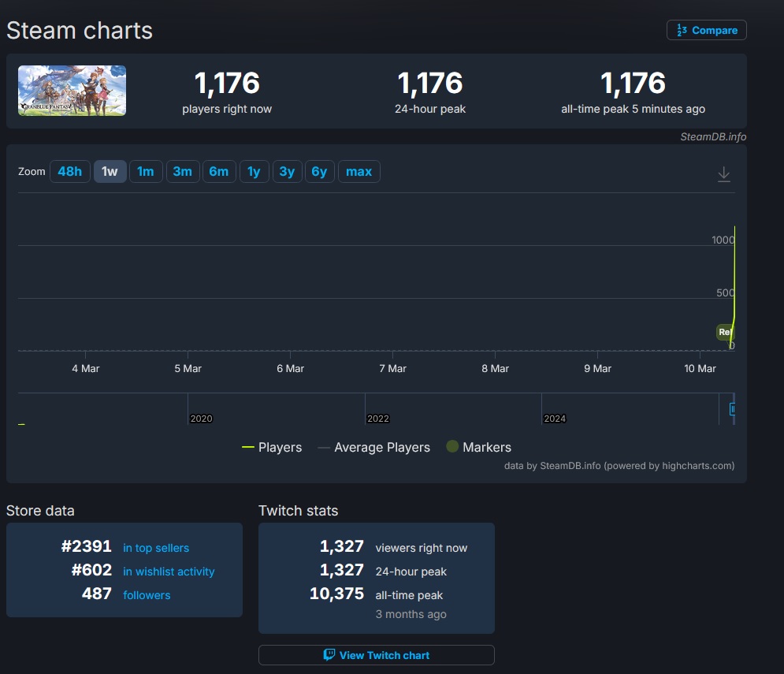Viewport: 784px width, 674px height.
Task: Click the Steam charts heading
Action: point(80,31)
